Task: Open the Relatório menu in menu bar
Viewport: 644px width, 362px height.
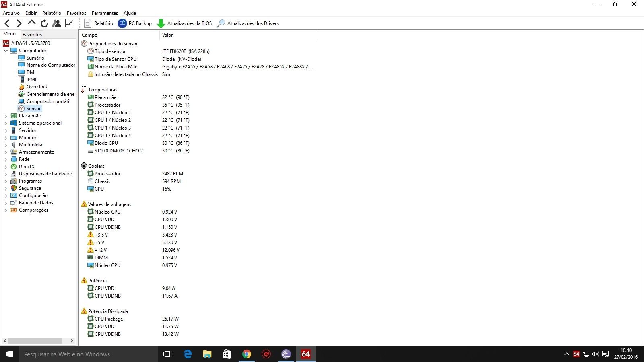Action: [52, 13]
